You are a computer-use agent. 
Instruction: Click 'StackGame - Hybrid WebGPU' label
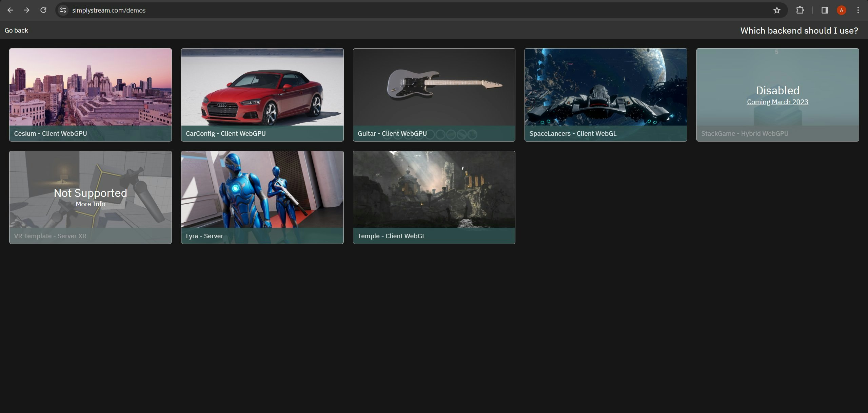point(745,133)
